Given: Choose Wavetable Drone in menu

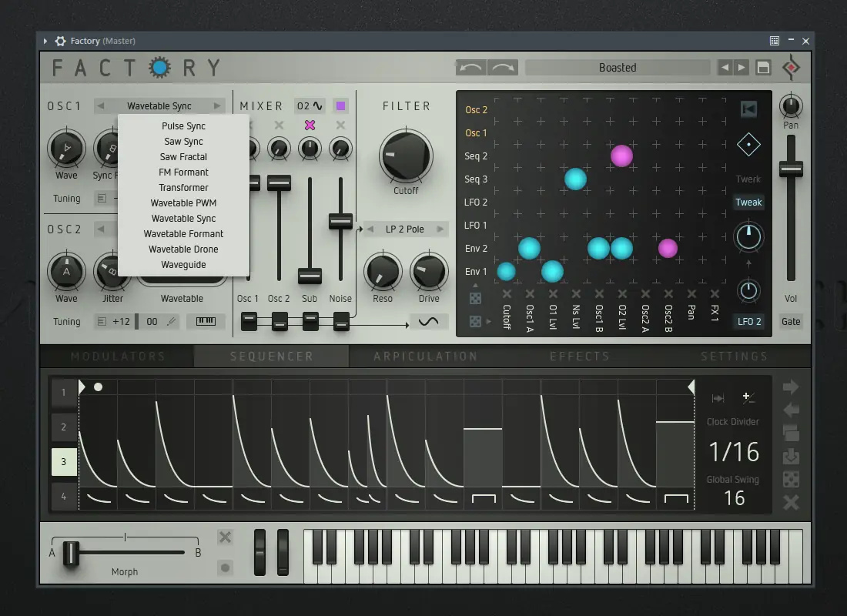Looking at the screenshot, I should point(184,249).
